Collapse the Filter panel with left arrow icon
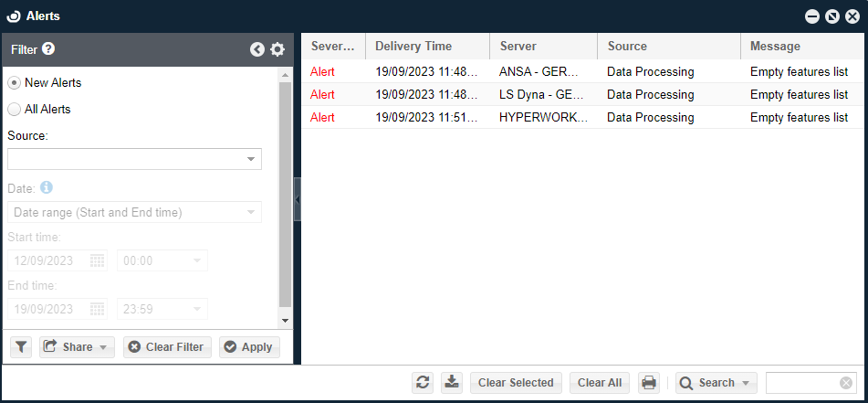This screenshot has height=403, width=868. 257,50
